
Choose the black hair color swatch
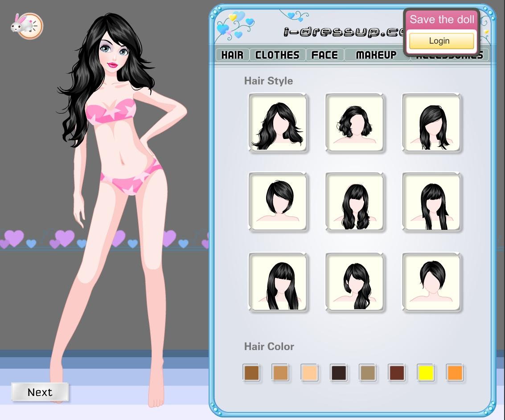(338, 373)
